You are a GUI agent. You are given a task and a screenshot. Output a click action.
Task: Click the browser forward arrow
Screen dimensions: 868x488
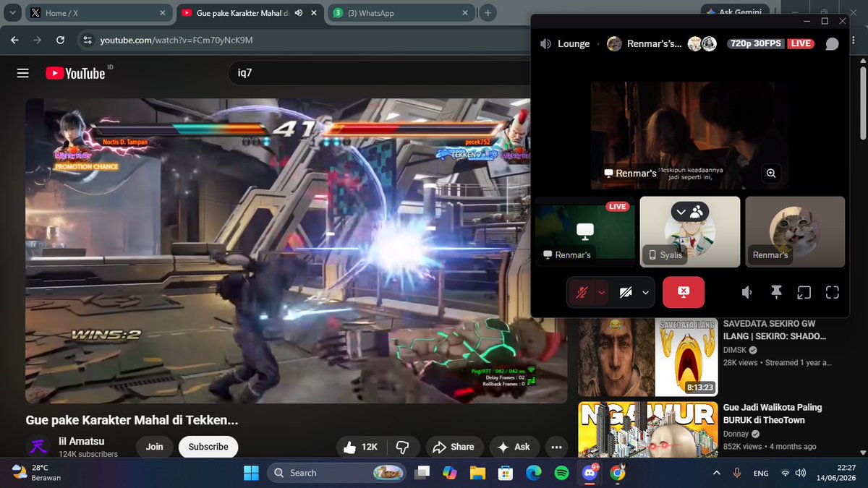coord(38,40)
